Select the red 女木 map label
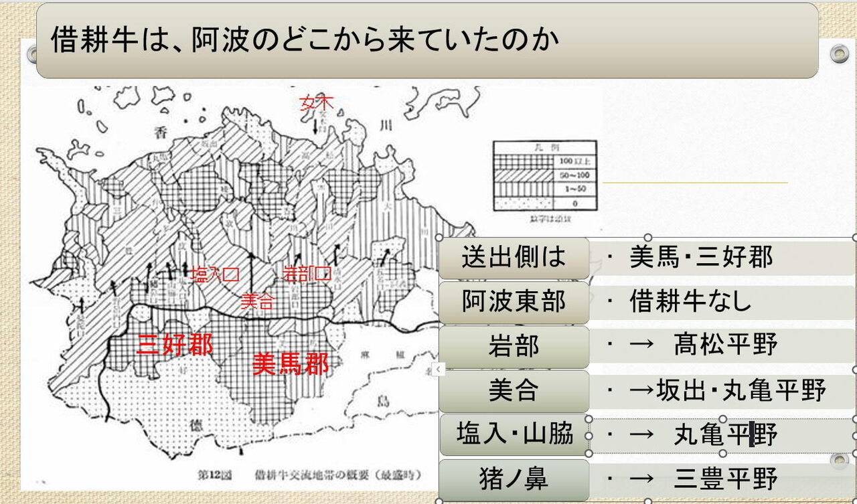857x504 pixels. [316, 103]
